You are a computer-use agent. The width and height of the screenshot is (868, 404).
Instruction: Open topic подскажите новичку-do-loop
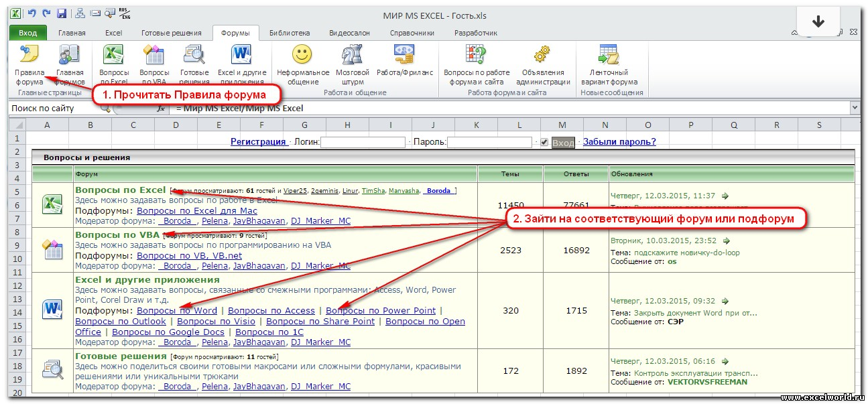[686, 252]
